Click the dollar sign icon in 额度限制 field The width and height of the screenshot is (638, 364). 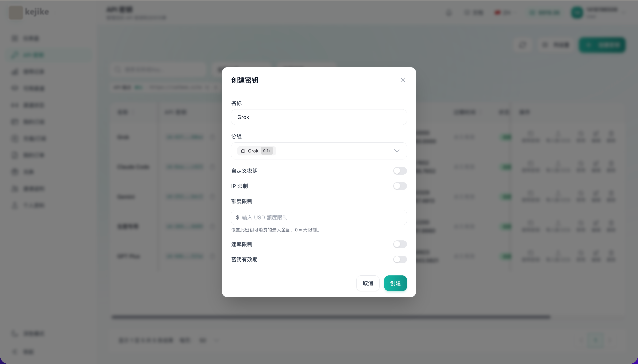point(237,217)
